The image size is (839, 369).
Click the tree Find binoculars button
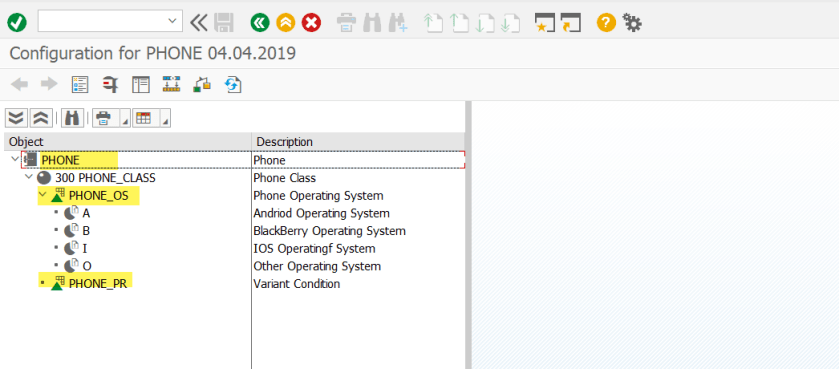[72, 118]
